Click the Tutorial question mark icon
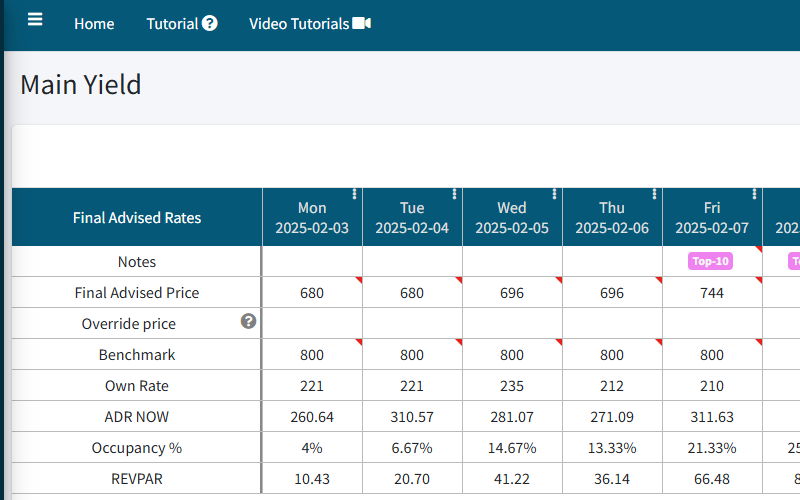This screenshot has width=800, height=500. (209, 23)
